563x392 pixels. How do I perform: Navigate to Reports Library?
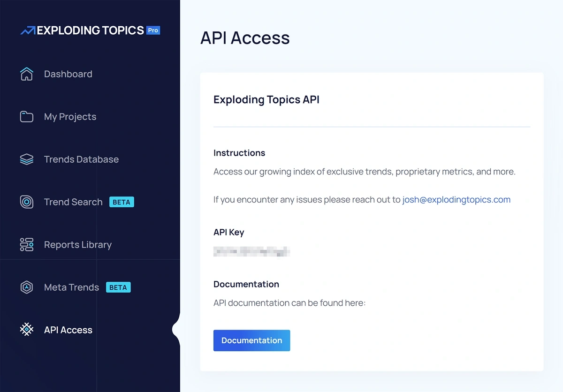(78, 245)
